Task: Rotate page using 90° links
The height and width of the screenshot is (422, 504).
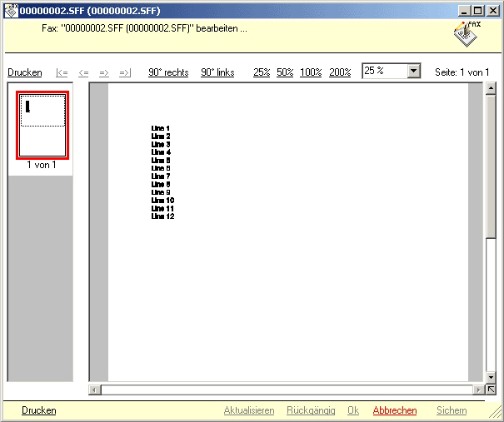Action: (217, 72)
